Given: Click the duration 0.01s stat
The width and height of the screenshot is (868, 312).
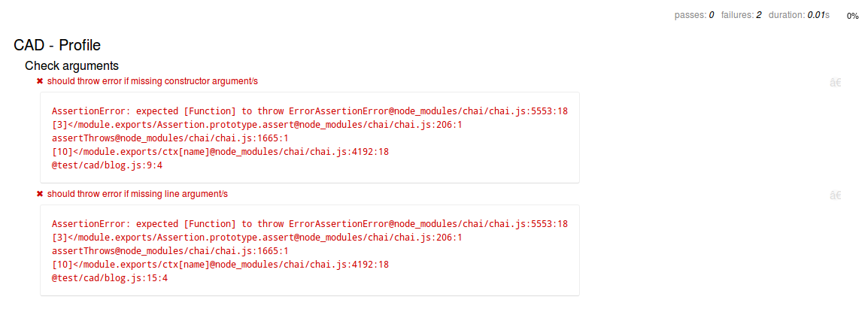Looking at the screenshot, I should coord(799,15).
